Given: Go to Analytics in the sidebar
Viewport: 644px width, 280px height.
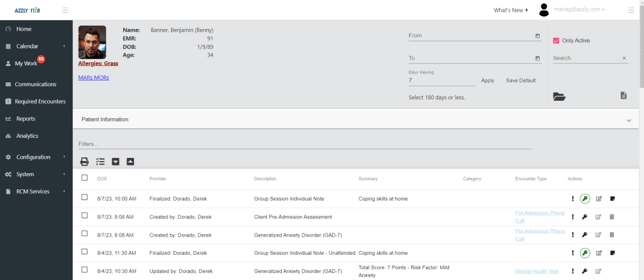Looking at the screenshot, I should tap(27, 136).
